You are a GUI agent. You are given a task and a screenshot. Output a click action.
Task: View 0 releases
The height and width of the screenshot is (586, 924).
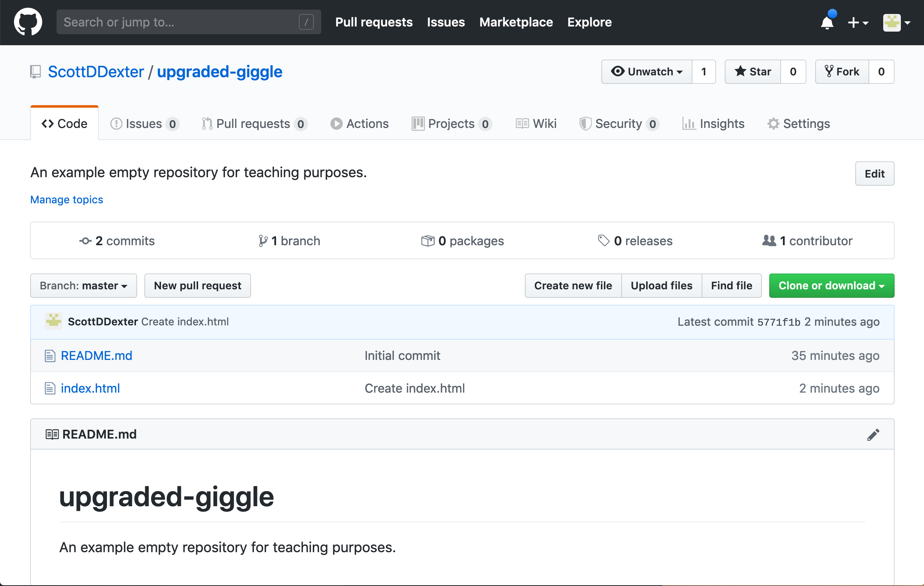point(635,241)
